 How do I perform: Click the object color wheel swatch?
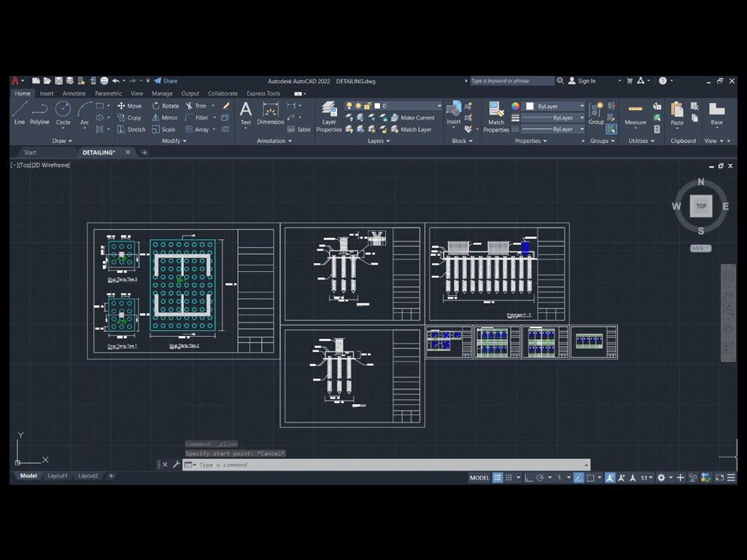coord(516,106)
